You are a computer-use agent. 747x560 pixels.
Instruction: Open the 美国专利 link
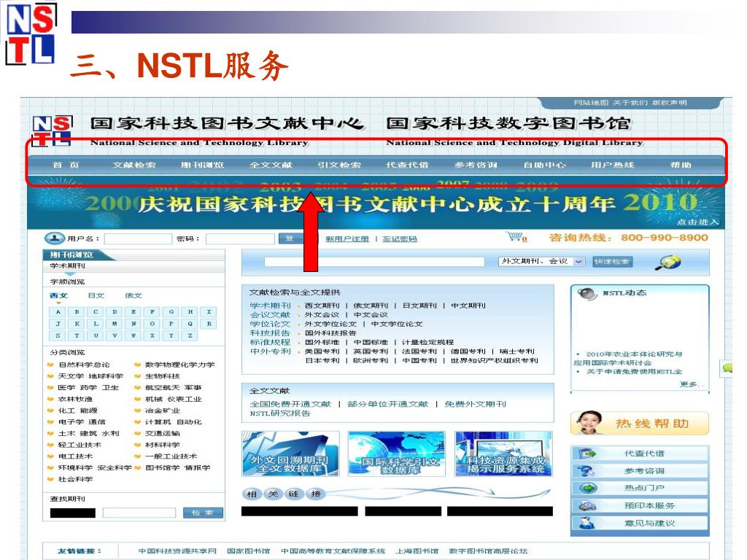pyautogui.click(x=322, y=351)
